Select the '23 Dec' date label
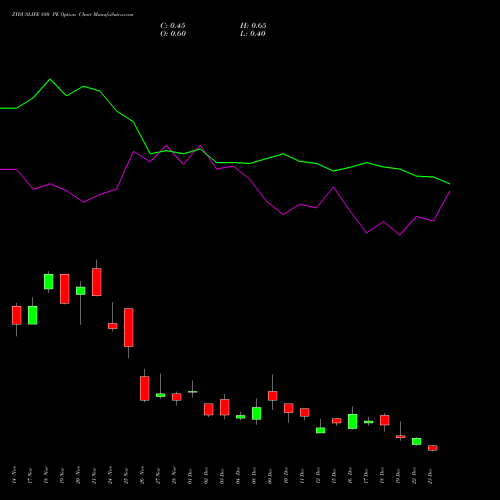Screen dimensions: 500x500 pos(430,475)
